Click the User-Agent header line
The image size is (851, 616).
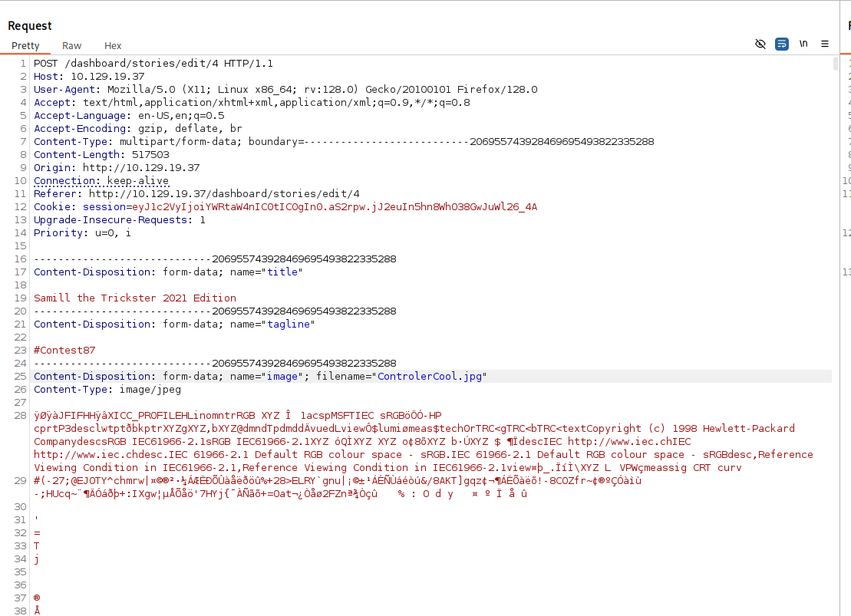pyautogui.click(x=284, y=90)
